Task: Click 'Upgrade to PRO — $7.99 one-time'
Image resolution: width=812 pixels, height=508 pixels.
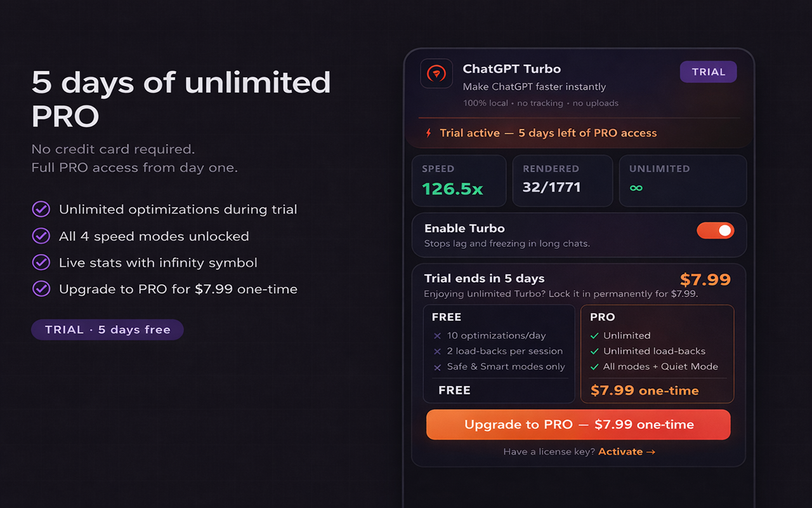Action: [x=579, y=424]
